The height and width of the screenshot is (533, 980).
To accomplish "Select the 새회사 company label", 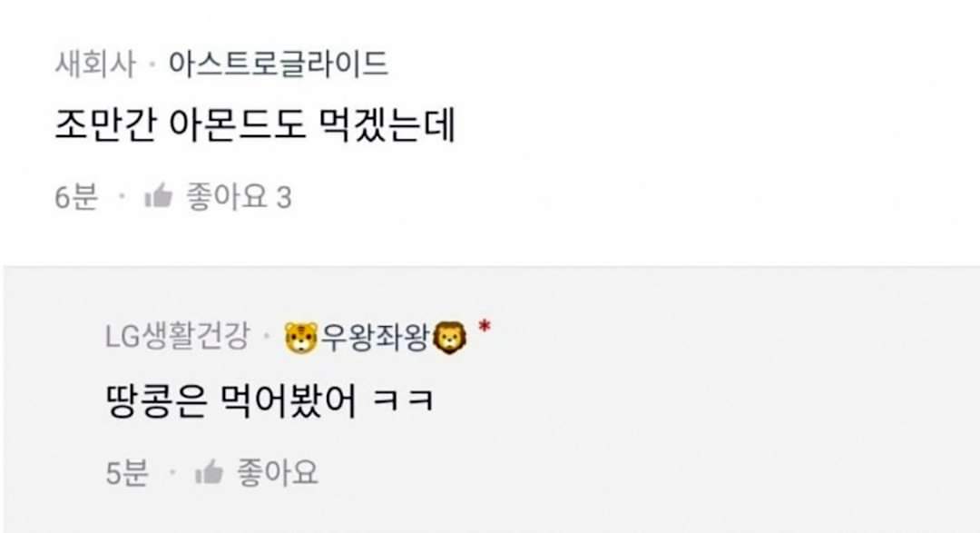I will click(95, 64).
